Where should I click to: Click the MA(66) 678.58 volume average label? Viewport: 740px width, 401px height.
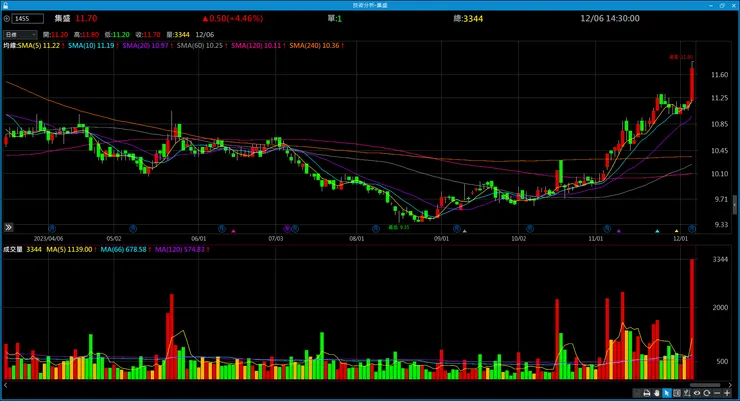(x=124, y=250)
